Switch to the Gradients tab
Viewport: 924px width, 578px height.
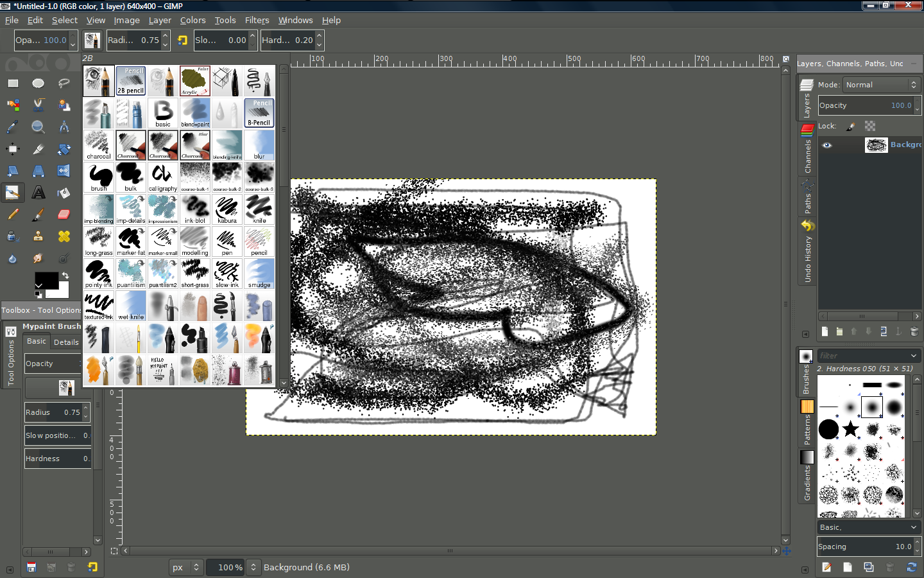[807, 476]
